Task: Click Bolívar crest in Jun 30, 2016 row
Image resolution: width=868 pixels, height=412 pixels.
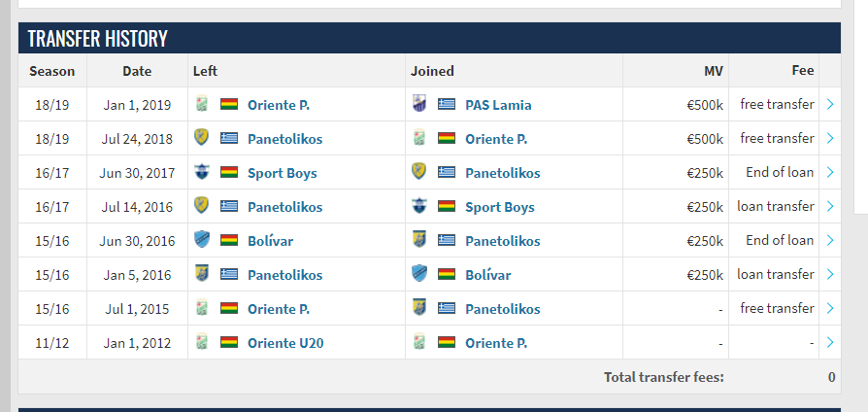Action: [x=202, y=241]
